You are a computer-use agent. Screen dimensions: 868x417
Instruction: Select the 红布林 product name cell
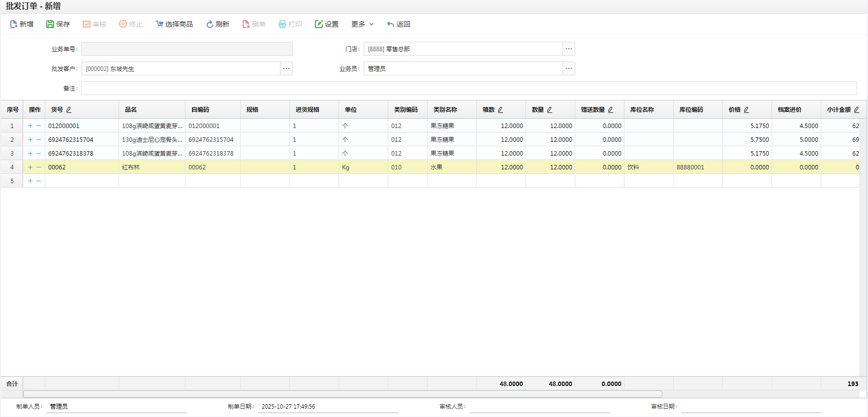coord(152,167)
